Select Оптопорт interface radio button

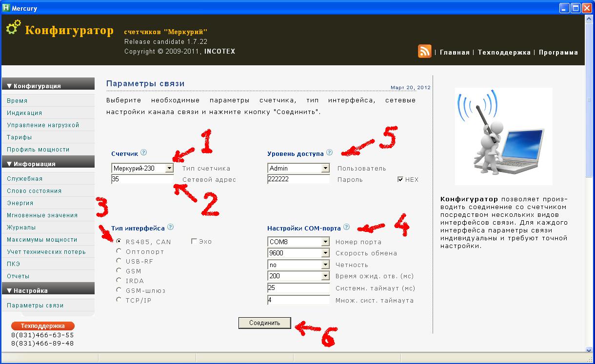pos(119,251)
